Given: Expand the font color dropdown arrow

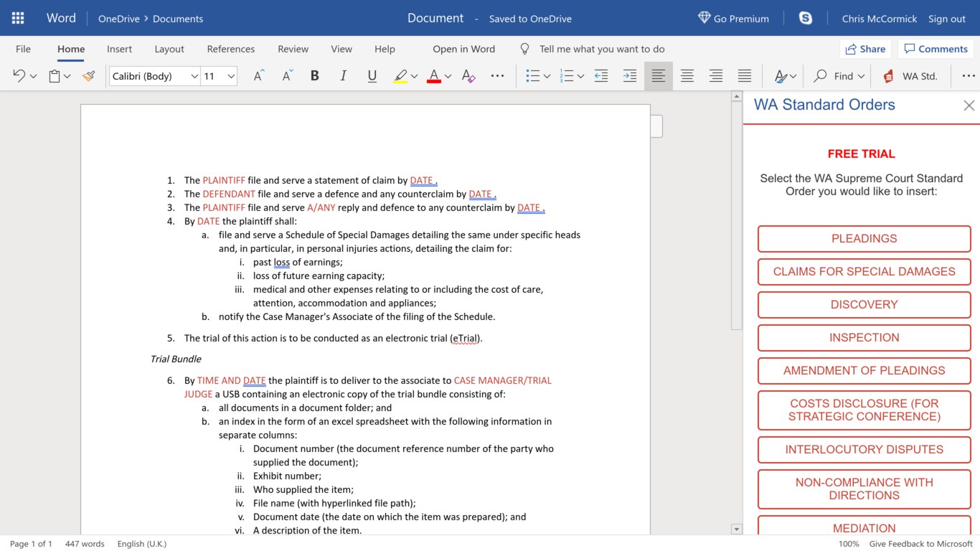Looking at the screenshot, I should [x=448, y=77].
